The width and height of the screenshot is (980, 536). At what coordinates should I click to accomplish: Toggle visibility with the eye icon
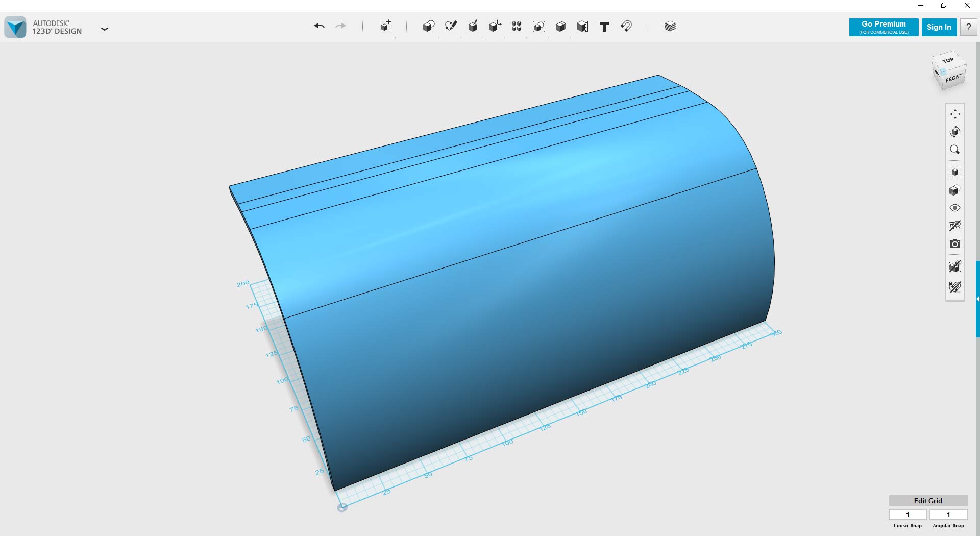tap(955, 208)
